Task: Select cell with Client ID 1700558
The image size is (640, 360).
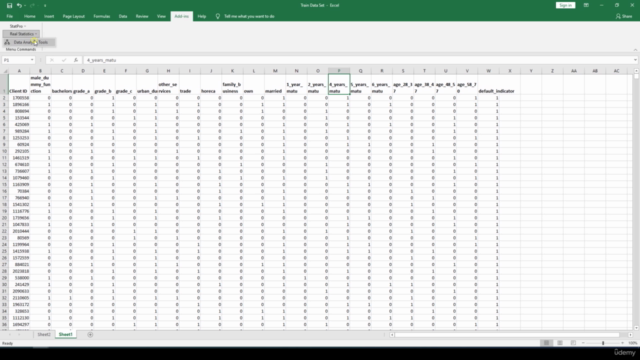Action: tap(19, 98)
